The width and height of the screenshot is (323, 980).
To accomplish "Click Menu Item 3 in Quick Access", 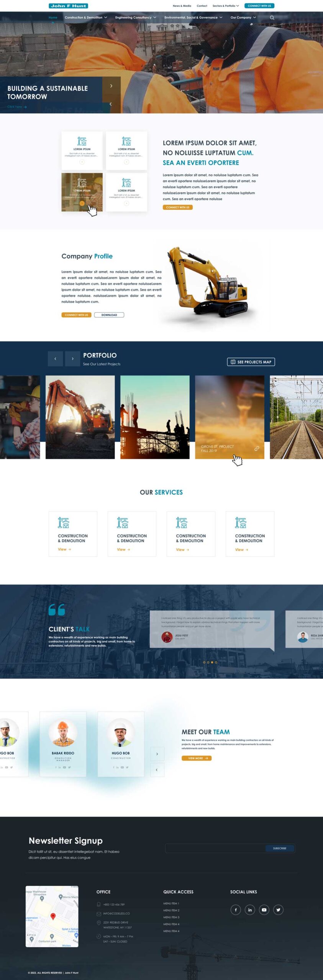I will point(171,917).
